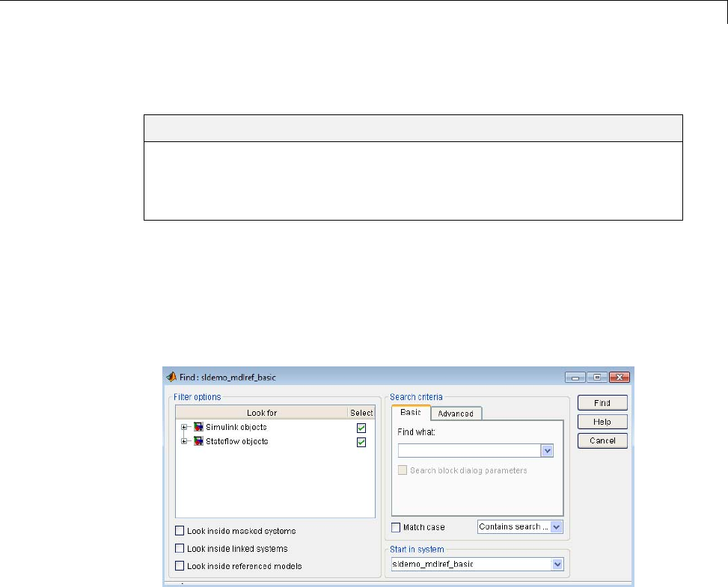
Task: Switch to the Advanced tab
Action: pyautogui.click(x=456, y=414)
